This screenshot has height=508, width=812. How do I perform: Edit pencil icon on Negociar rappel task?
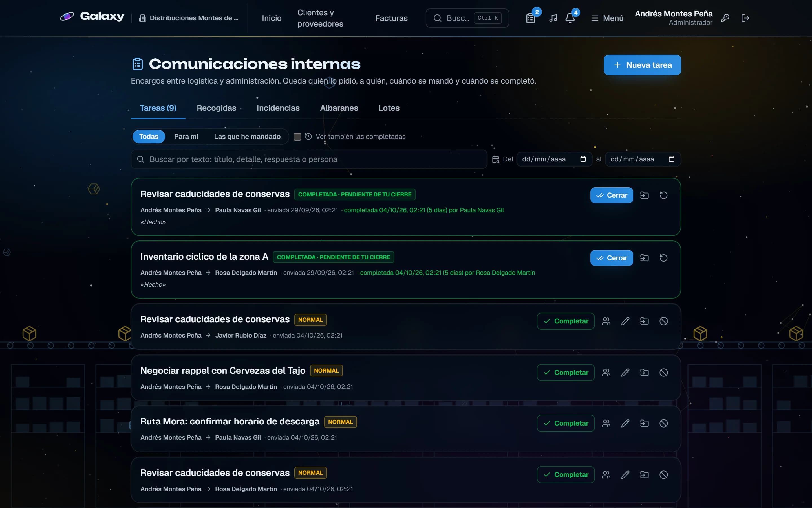(625, 373)
